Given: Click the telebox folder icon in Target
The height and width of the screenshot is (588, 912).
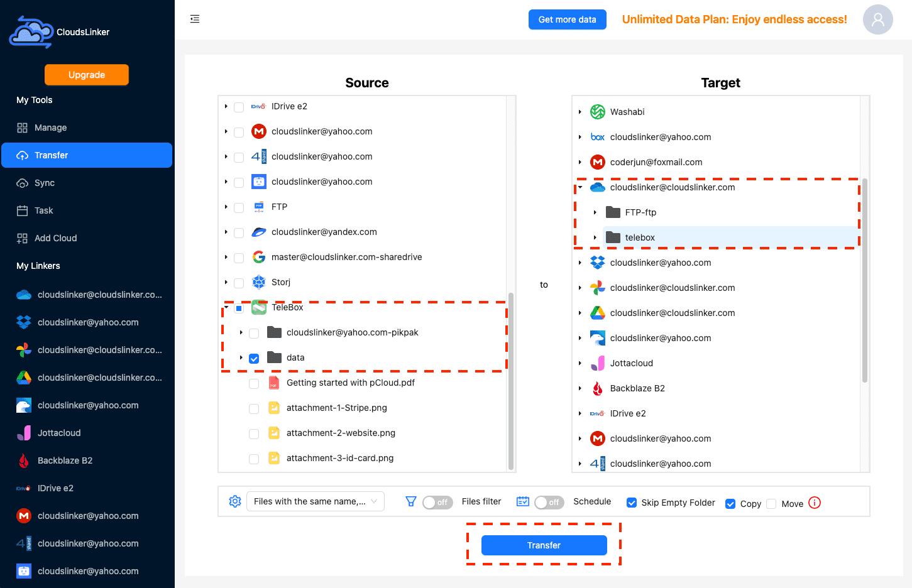Looking at the screenshot, I should [x=613, y=237].
